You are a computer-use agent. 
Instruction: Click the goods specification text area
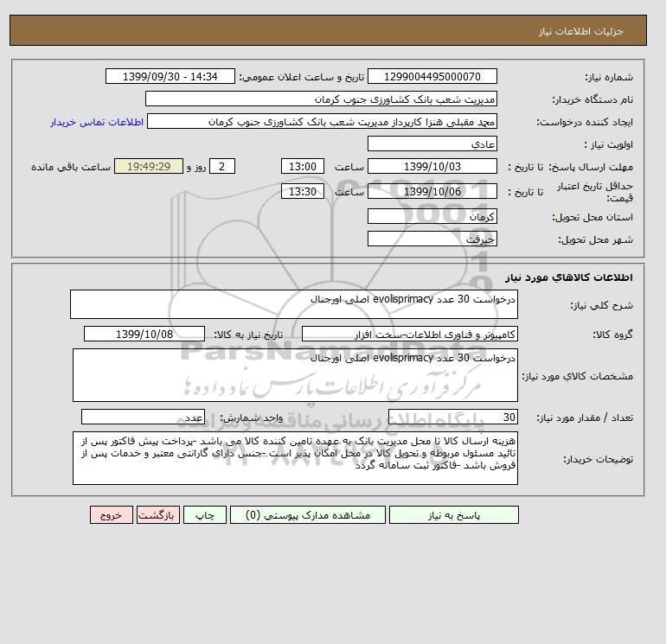point(295,375)
